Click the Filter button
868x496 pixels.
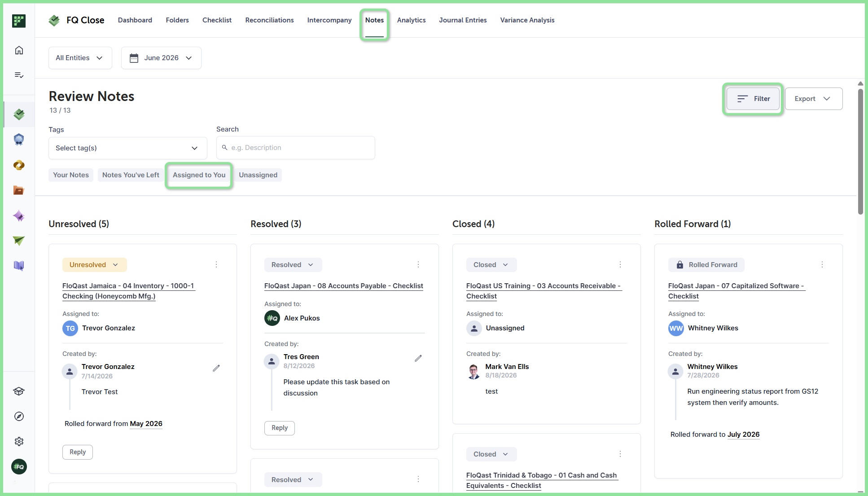click(x=753, y=99)
